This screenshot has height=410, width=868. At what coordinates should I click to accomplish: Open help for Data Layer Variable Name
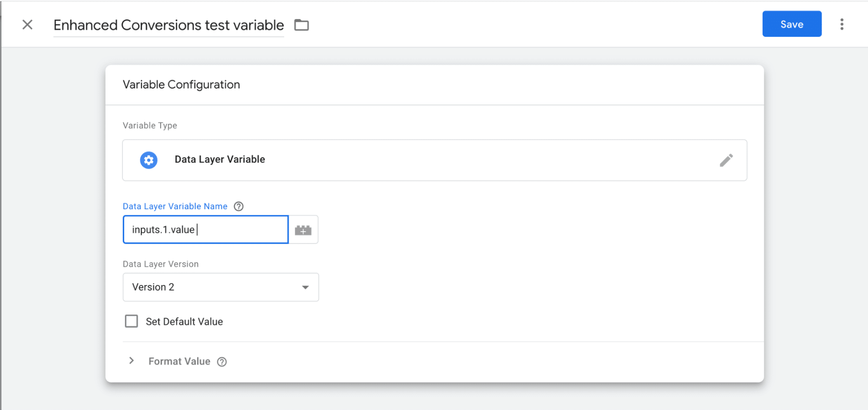[238, 207]
